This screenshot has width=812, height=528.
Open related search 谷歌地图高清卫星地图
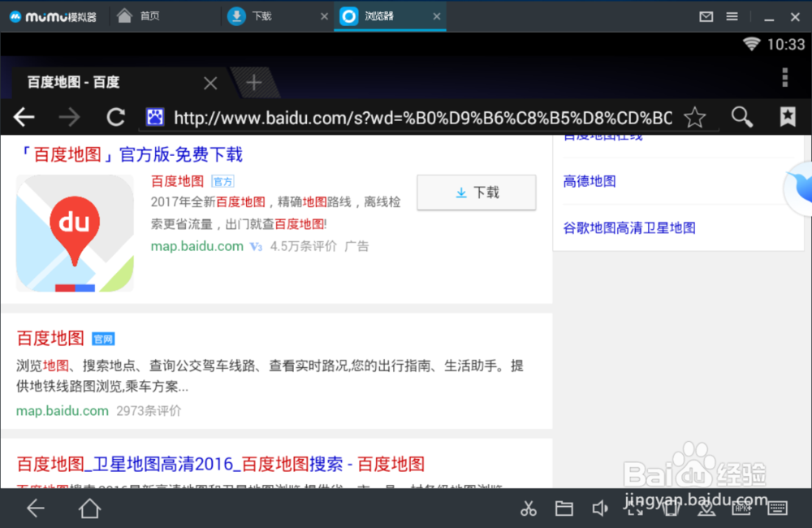point(629,228)
